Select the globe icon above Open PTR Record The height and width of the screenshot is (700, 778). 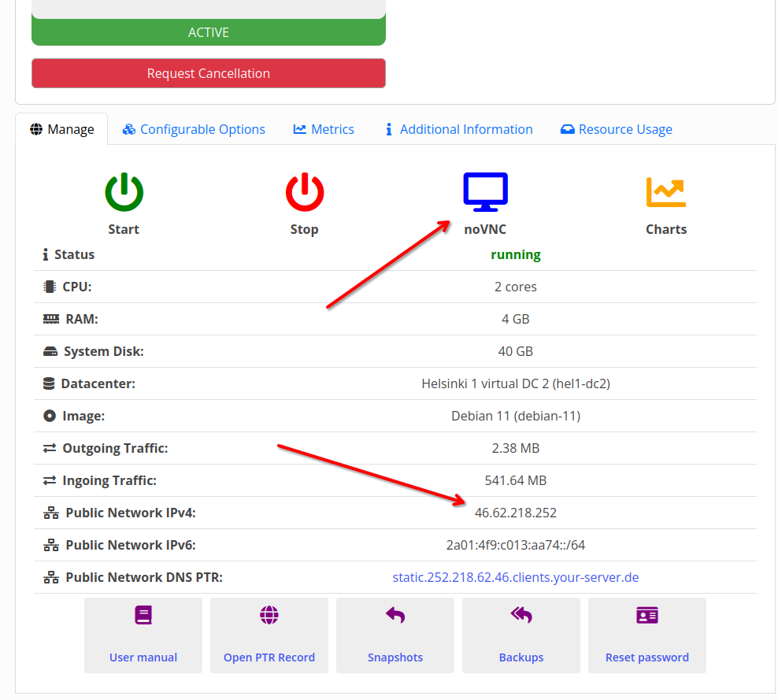(x=269, y=616)
